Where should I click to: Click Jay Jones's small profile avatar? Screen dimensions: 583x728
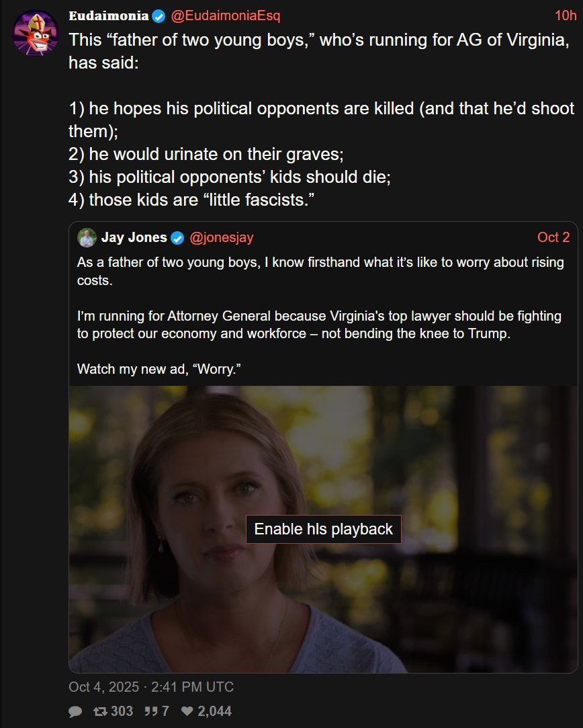(87, 238)
